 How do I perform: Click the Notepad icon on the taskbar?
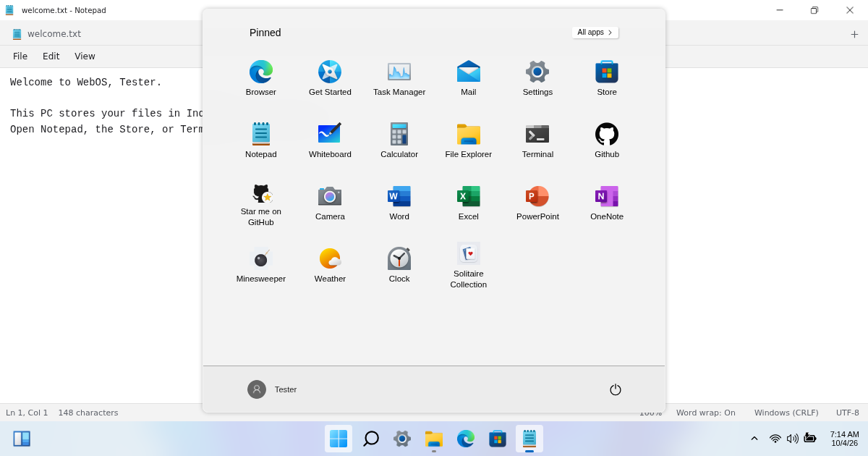point(529,439)
